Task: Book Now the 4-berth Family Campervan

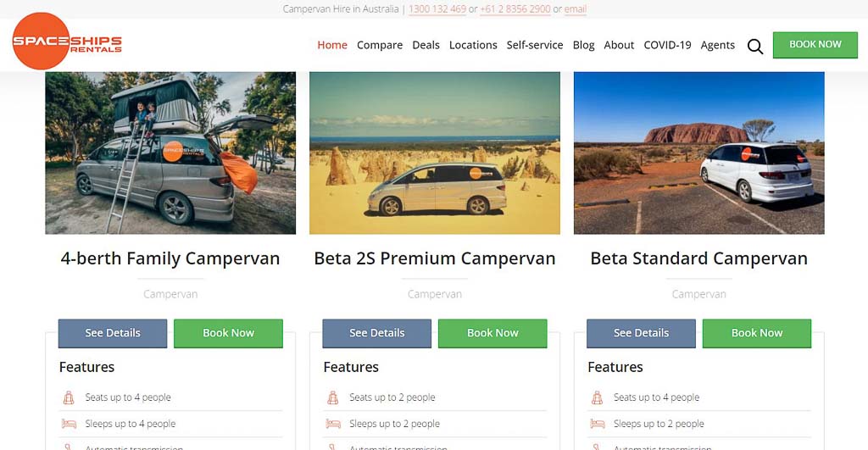Action: [228, 333]
